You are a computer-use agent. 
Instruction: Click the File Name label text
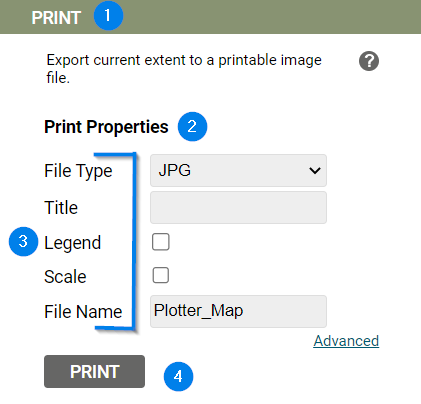[x=83, y=312]
